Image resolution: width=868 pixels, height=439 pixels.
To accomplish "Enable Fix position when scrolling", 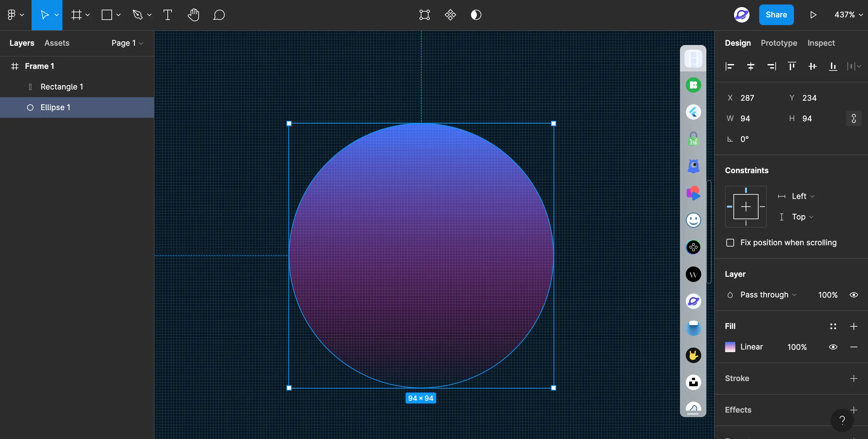I will tap(730, 243).
